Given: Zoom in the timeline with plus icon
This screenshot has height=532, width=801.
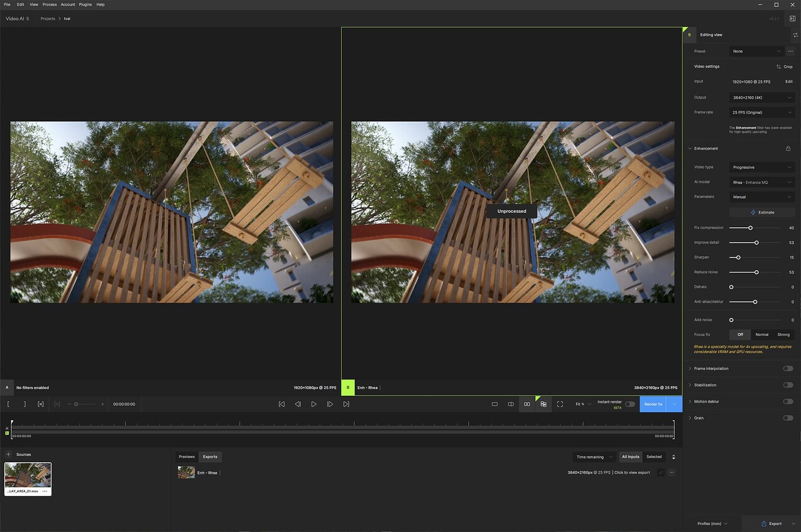Looking at the screenshot, I should [103, 404].
